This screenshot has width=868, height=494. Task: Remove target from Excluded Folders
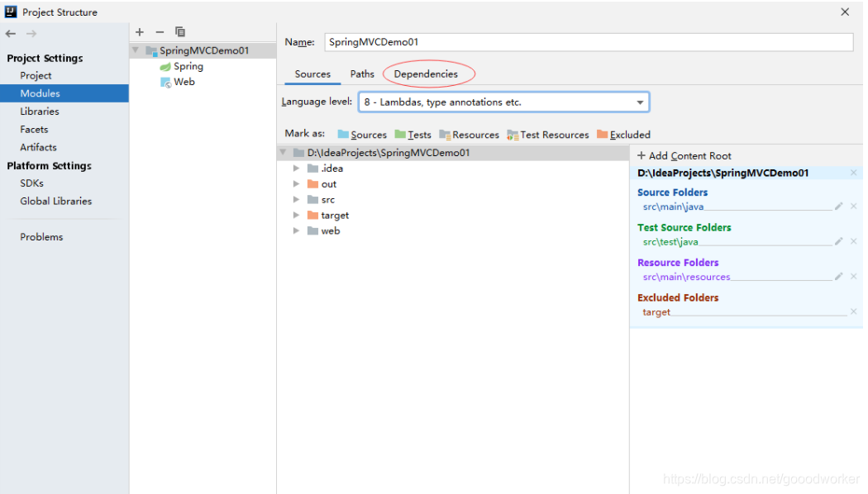(x=854, y=311)
